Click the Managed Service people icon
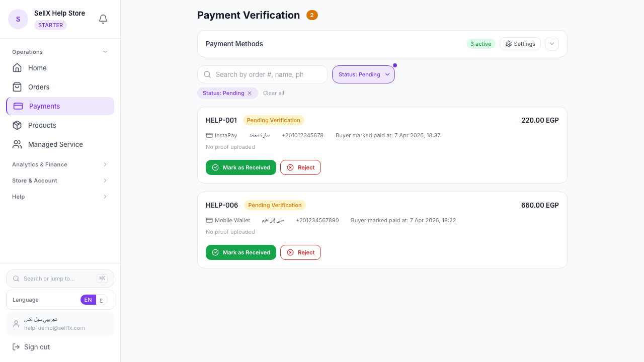 pyautogui.click(x=18, y=144)
